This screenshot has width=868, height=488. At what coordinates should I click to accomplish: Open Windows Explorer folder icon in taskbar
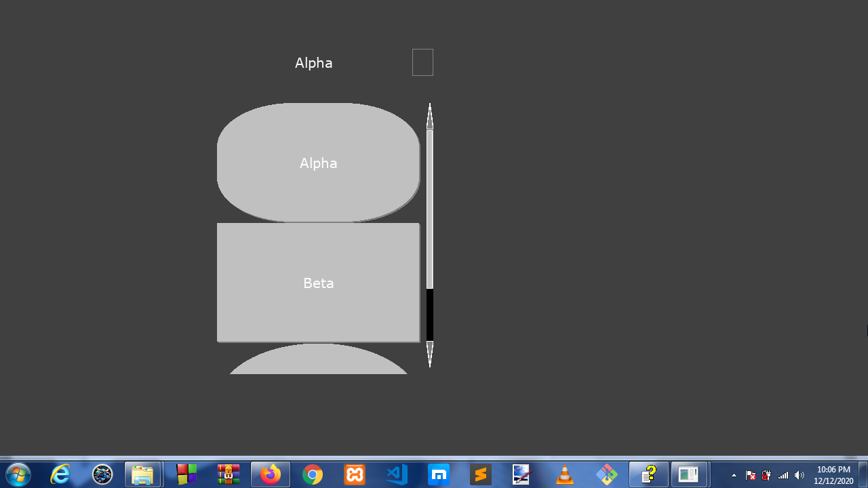tap(142, 474)
